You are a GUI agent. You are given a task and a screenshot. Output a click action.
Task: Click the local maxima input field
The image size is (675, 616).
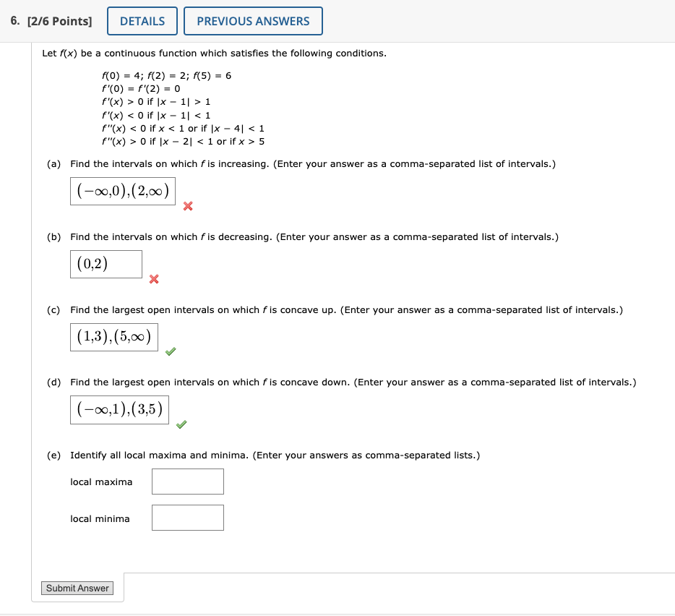point(187,481)
